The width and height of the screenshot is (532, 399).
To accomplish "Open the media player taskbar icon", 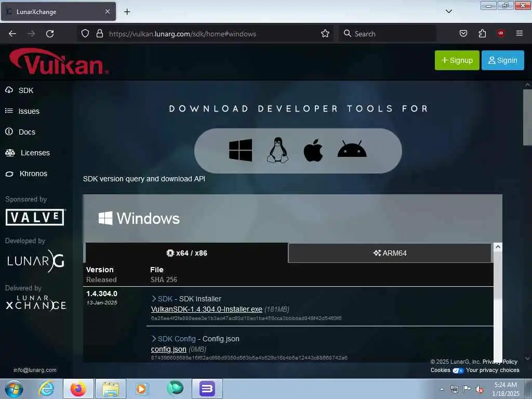I will [141, 389].
